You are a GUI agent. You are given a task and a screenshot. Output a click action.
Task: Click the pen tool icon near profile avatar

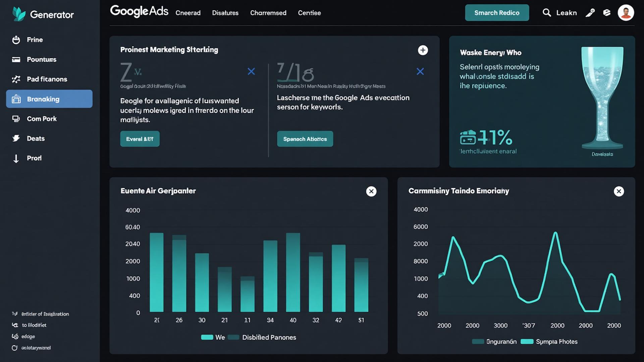point(590,12)
